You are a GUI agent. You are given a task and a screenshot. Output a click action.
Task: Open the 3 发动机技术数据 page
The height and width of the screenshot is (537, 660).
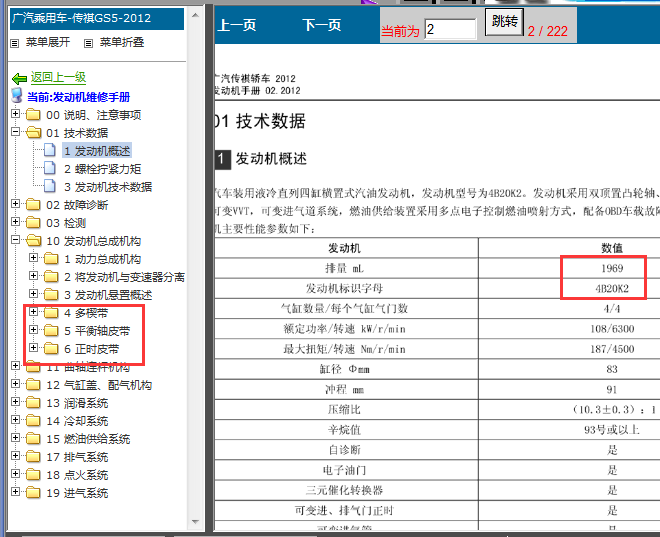[108, 187]
